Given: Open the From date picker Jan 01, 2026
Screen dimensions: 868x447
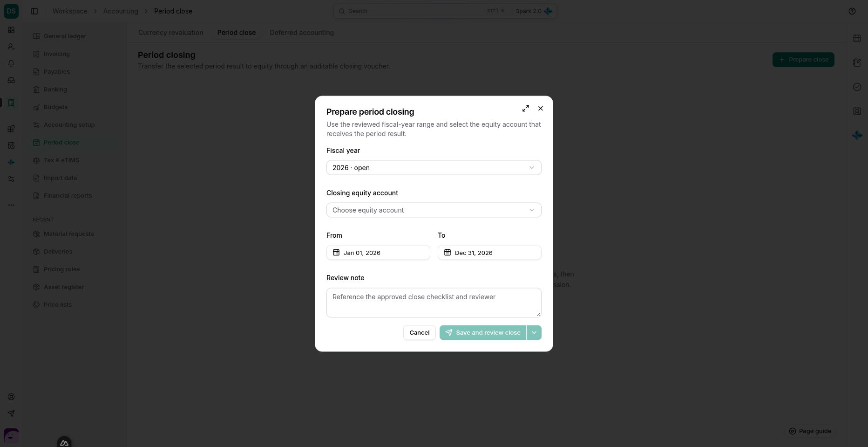Looking at the screenshot, I should [x=378, y=253].
